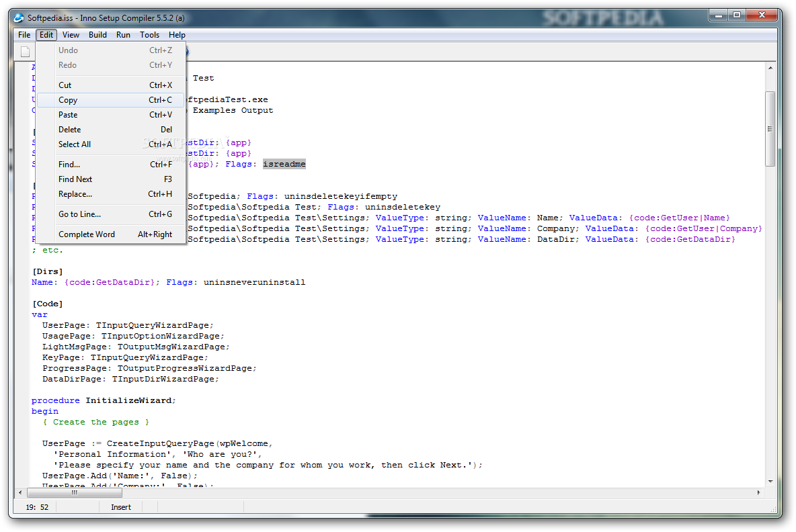796x532 pixels.
Task: Click the New file toolbar icon
Action: pos(25,51)
